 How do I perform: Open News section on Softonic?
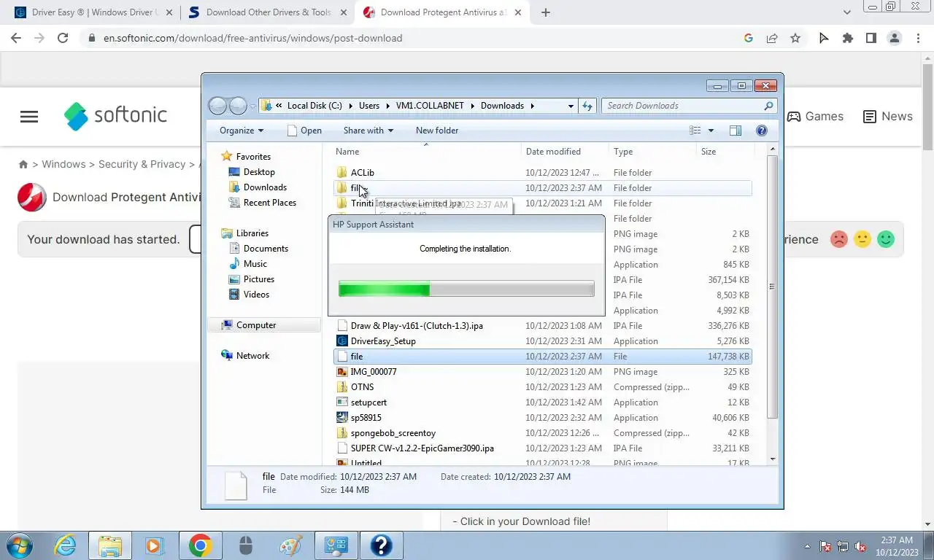[887, 117]
